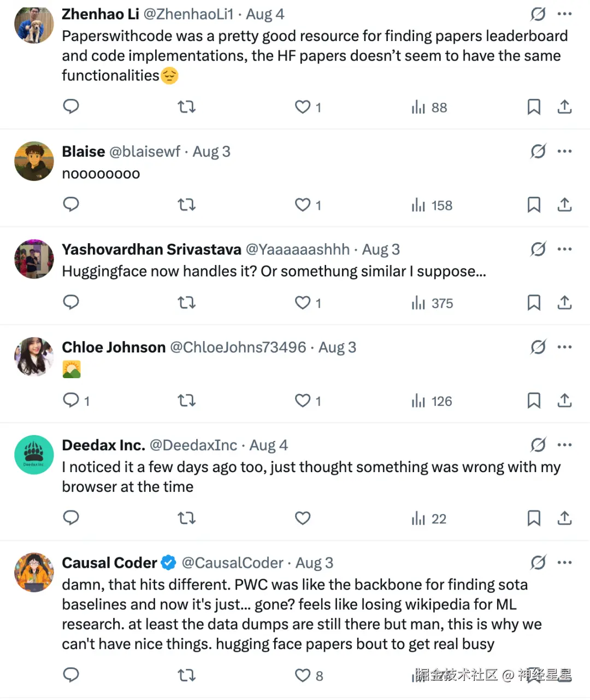Open Causal Coder's profile name

click(109, 563)
